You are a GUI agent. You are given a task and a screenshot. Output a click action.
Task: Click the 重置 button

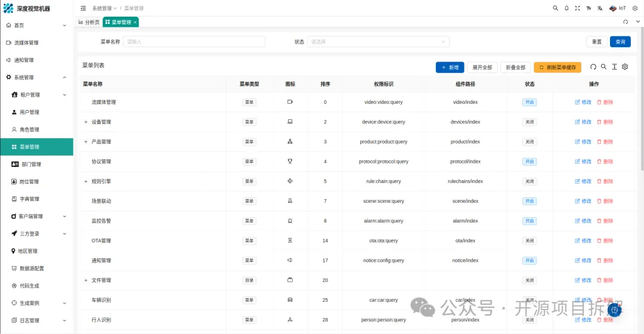[x=596, y=42]
